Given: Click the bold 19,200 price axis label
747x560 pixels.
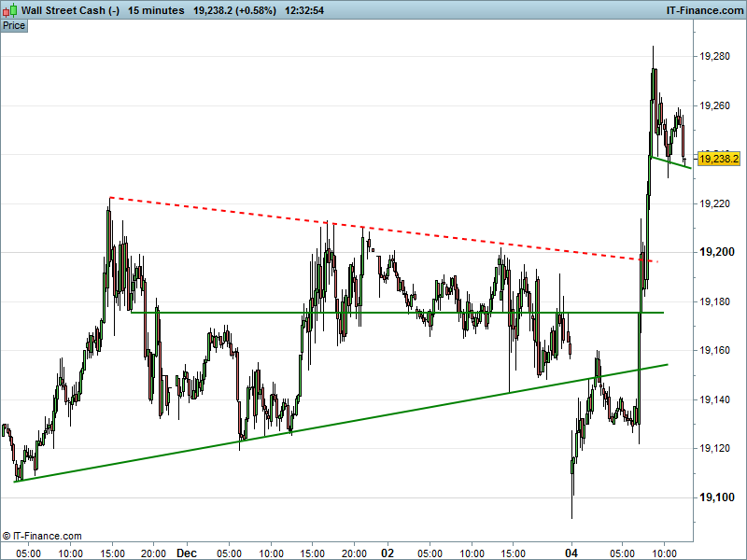Looking at the screenshot, I should [716, 252].
